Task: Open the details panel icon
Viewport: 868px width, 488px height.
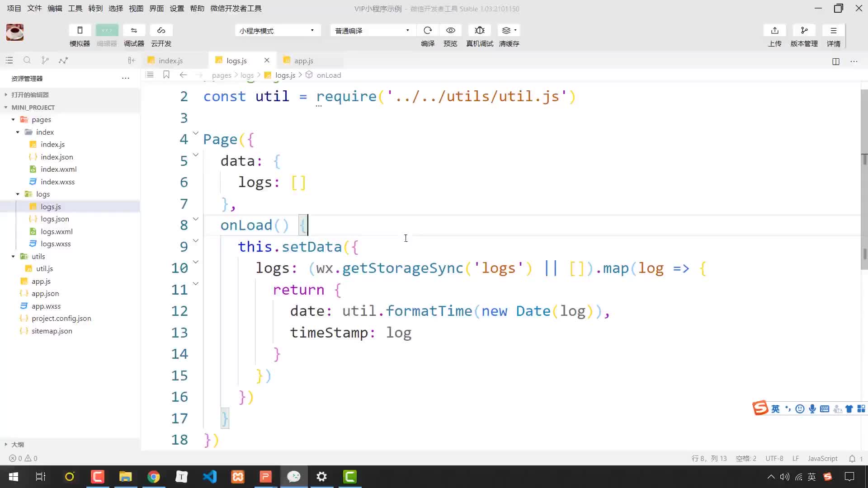Action: [x=834, y=30]
